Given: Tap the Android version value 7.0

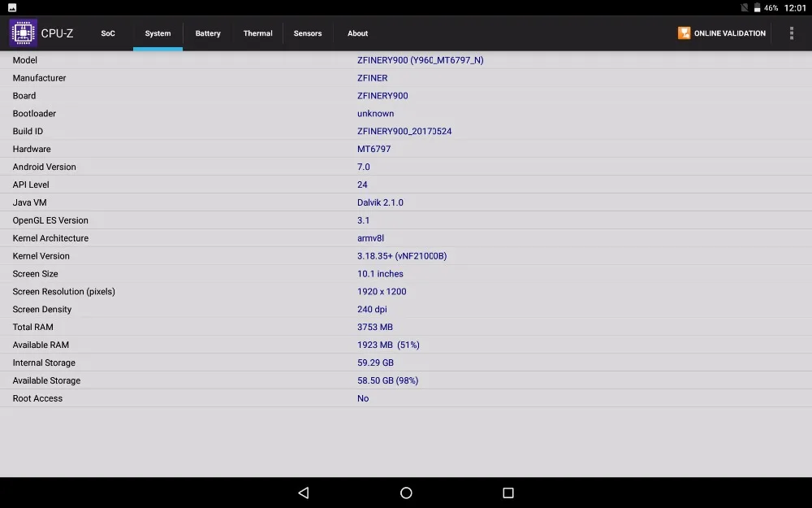Looking at the screenshot, I should click(x=364, y=167).
